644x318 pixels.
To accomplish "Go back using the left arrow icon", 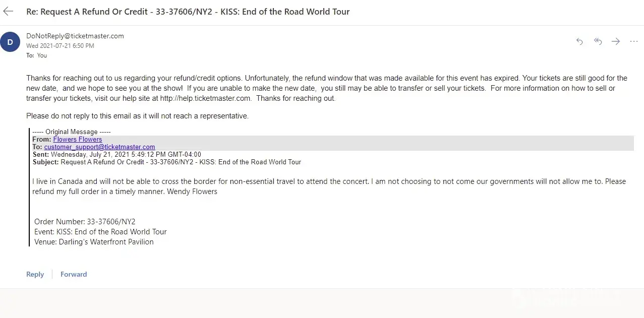I will (x=9, y=12).
